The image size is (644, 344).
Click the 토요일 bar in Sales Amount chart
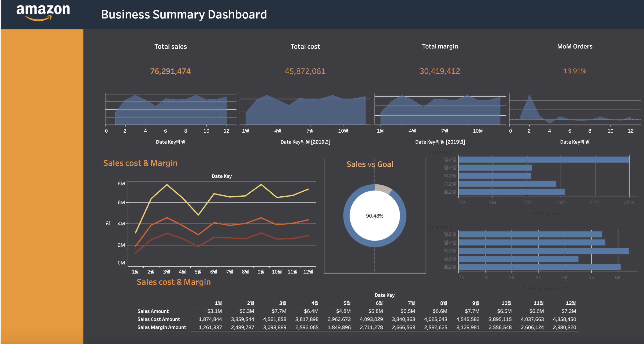click(512, 192)
